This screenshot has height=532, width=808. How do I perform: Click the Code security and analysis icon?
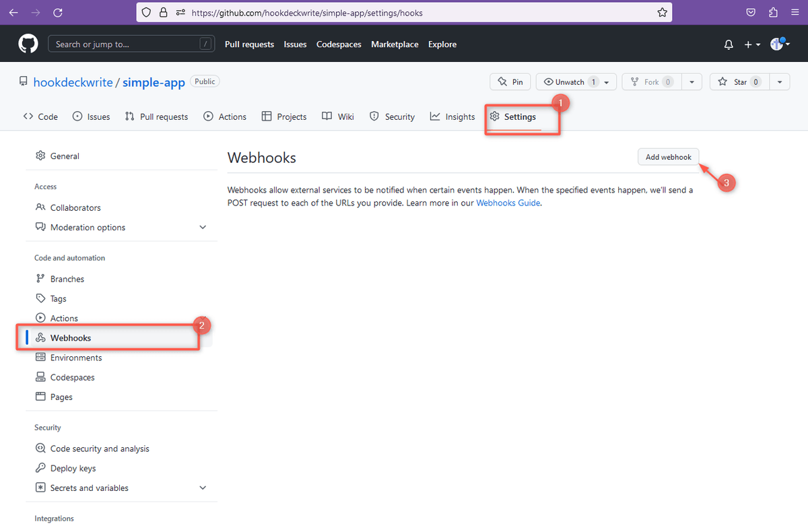click(x=42, y=448)
